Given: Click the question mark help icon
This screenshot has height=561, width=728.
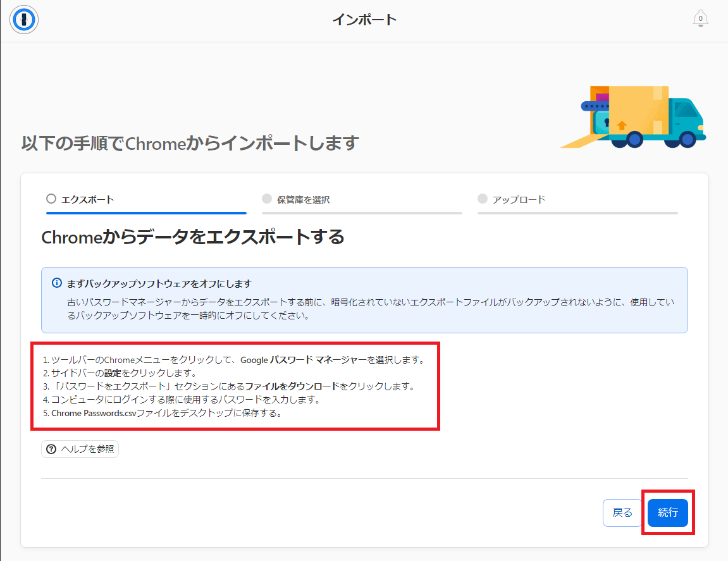Looking at the screenshot, I should [x=51, y=449].
